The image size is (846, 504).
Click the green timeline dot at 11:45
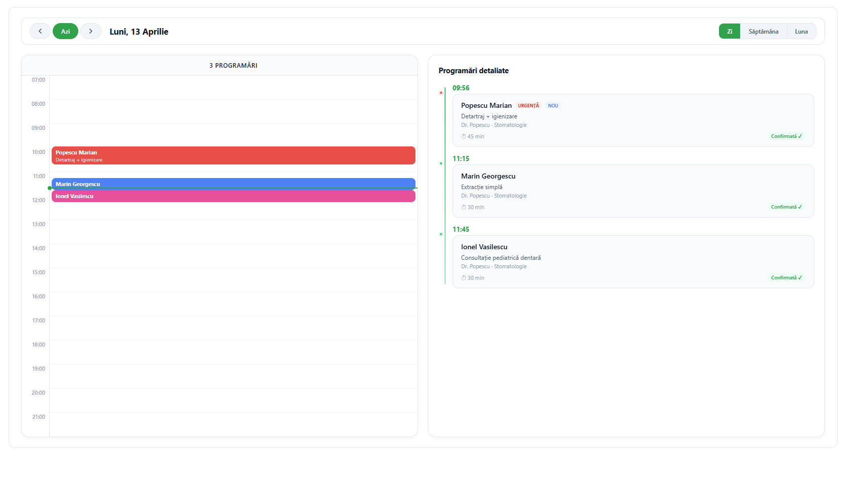pos(441,234)
